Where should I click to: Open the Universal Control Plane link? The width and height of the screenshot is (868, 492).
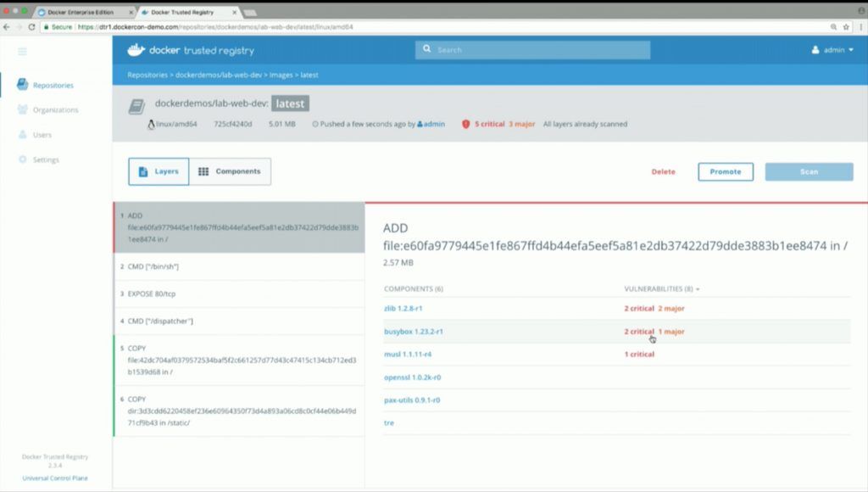click(x=55, y=478)
